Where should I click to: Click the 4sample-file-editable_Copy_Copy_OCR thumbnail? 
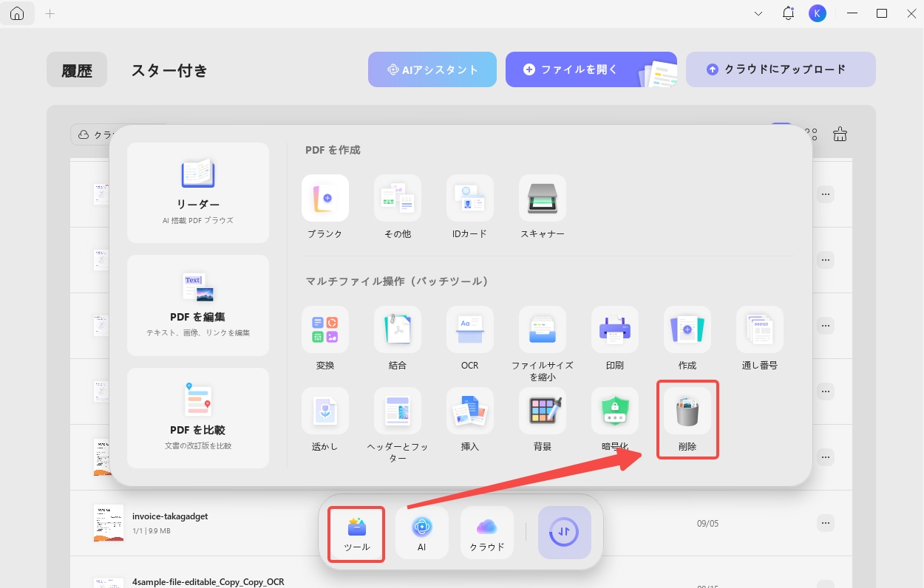pos(109,583)
